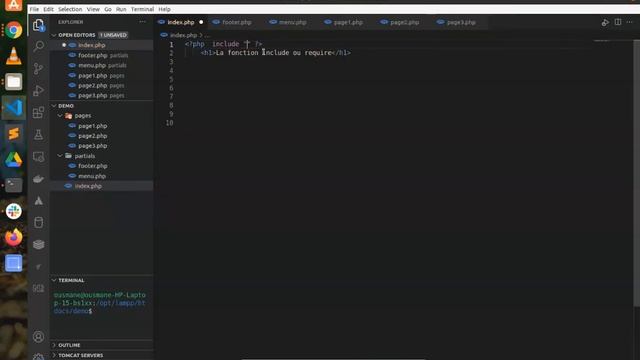Open Remote Explorer view
This screenshot has width=640, height=360.
[x=38, y=157]
